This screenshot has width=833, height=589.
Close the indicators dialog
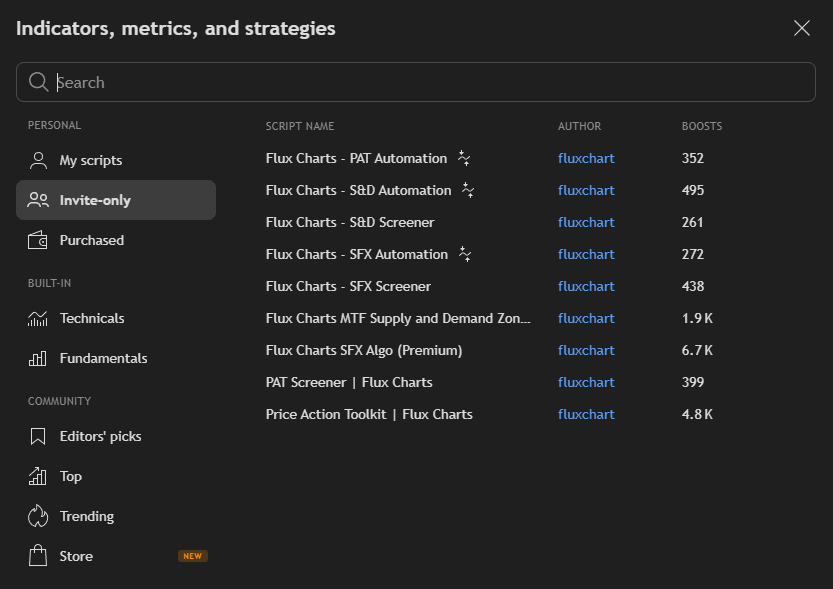tap(802, 28)
